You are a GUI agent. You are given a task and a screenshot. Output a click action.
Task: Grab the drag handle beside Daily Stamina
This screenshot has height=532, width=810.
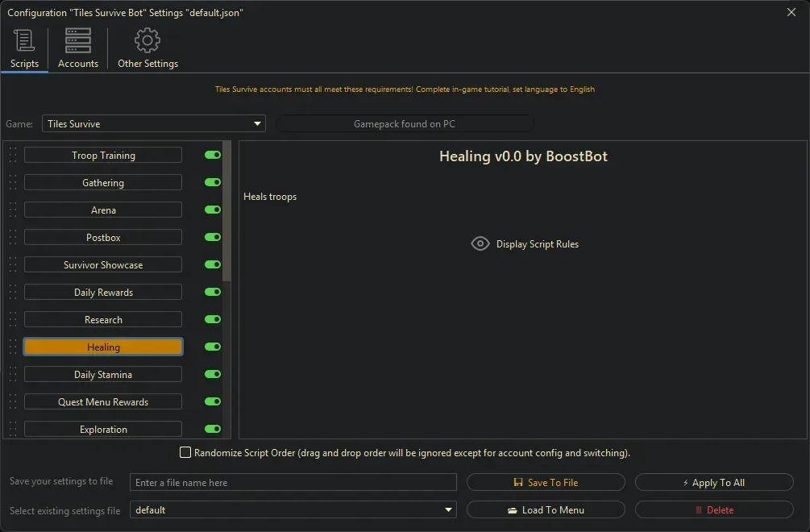(x=13, y=375)
